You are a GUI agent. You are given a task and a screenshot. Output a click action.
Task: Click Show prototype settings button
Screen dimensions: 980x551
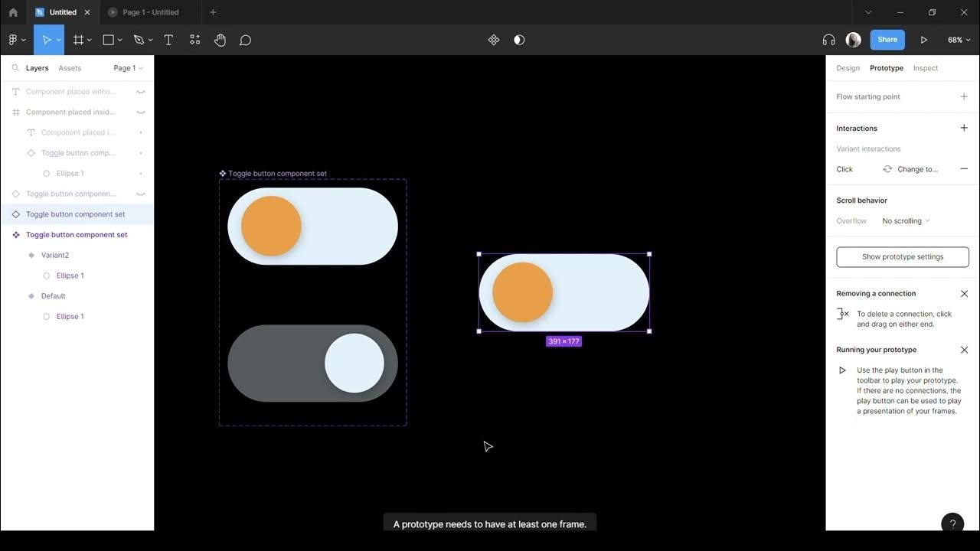tap(903, 257)
